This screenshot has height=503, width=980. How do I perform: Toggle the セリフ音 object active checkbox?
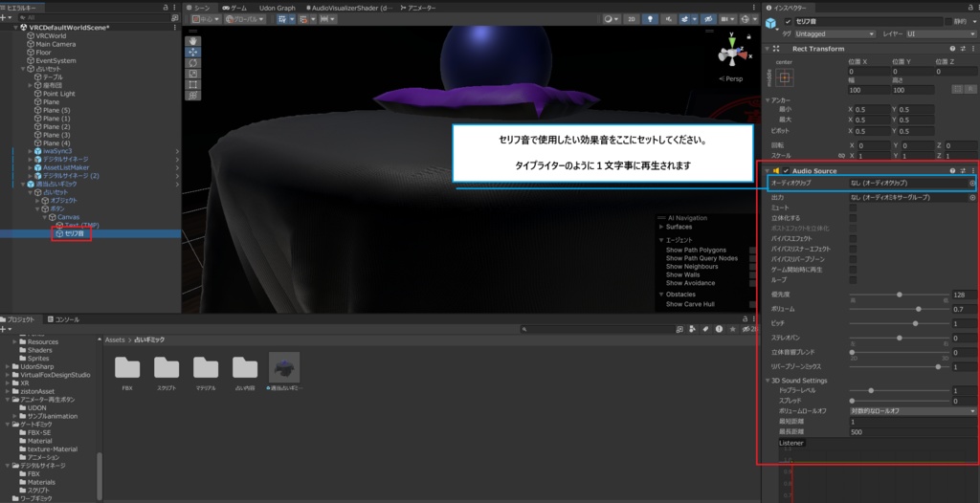788,22
